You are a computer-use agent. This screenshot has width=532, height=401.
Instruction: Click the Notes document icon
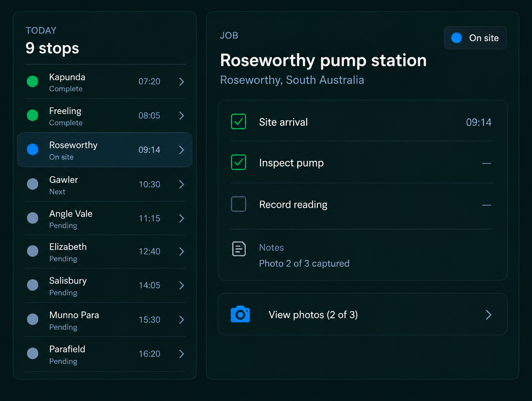239,249
